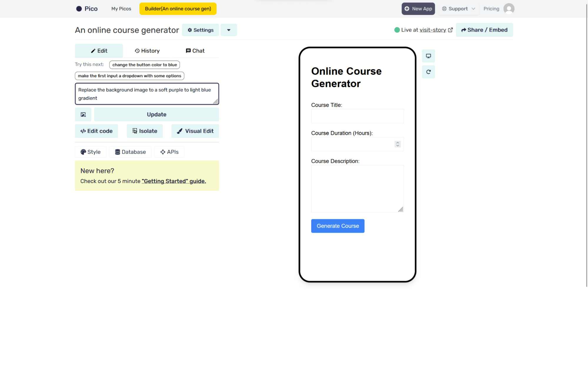Click the Course Title input field

point(357,116)
